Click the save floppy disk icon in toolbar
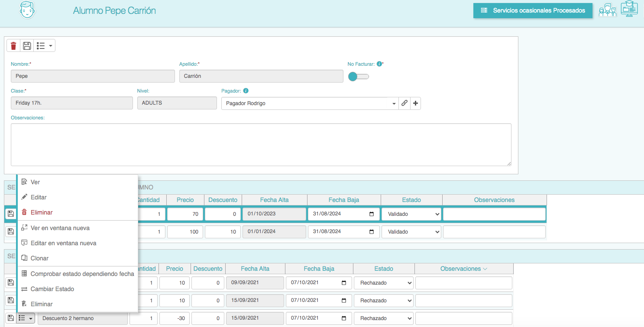The height and width of the screenshot is (327, 644). point(27,46)
